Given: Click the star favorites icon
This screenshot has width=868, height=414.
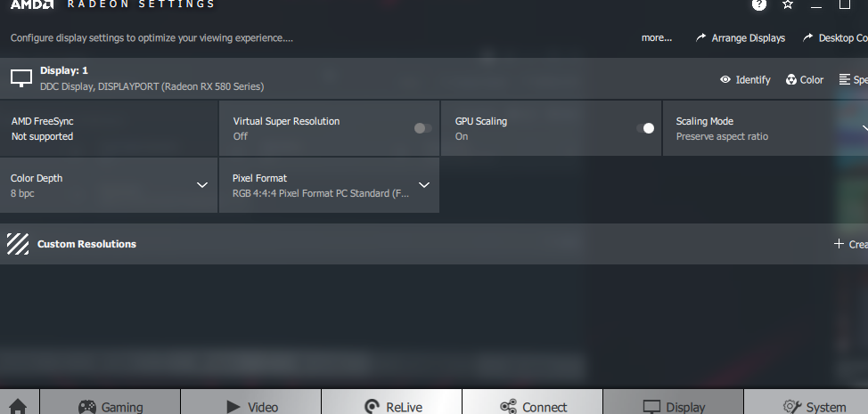Looking at the screenshot, I should coord(788,4).
